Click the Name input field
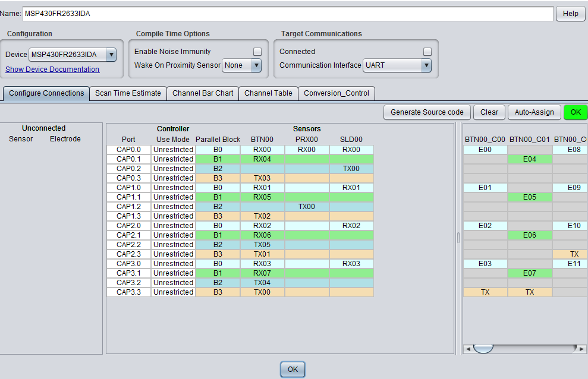Screen dimensions: 588x379 click(x=288, y=14)
